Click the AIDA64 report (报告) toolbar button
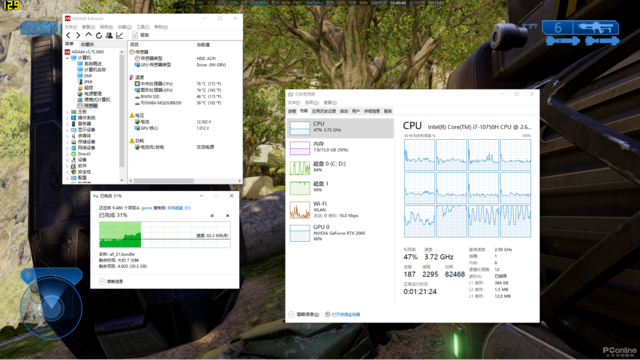Image resolution: width=640 pixels, height=360 pixels. [x=140, y=36]
